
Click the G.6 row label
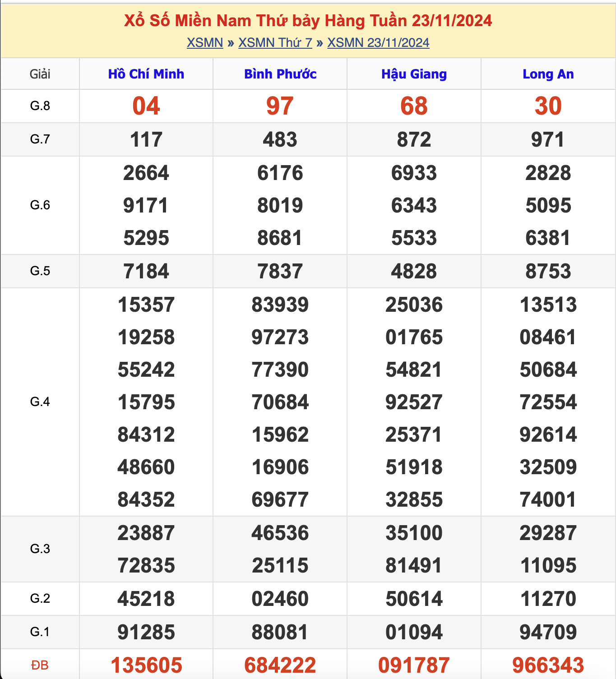pos(40,205)
